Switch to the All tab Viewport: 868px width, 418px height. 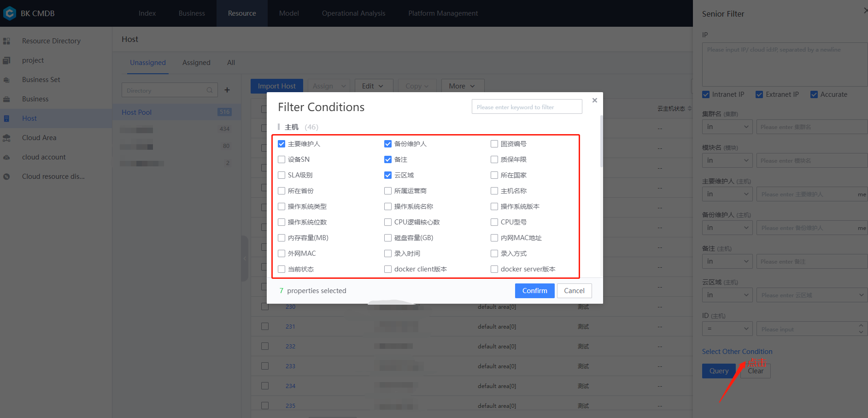point(231,63)
